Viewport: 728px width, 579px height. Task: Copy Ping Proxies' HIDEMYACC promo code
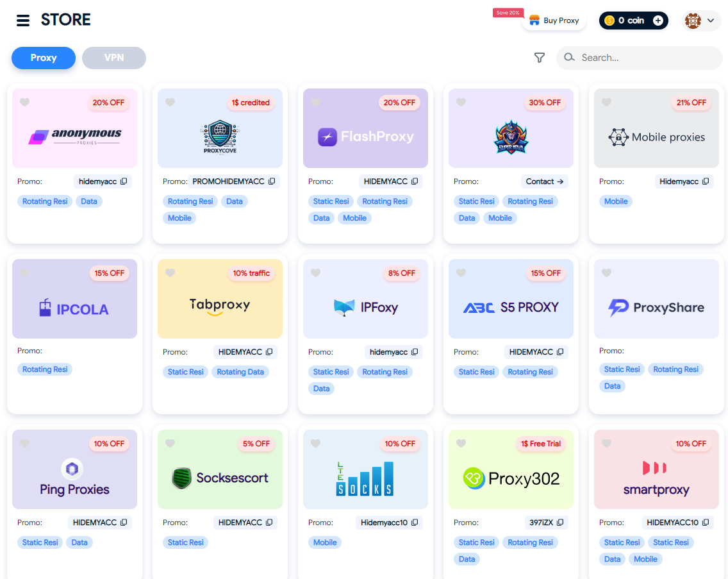click(124, 523)
